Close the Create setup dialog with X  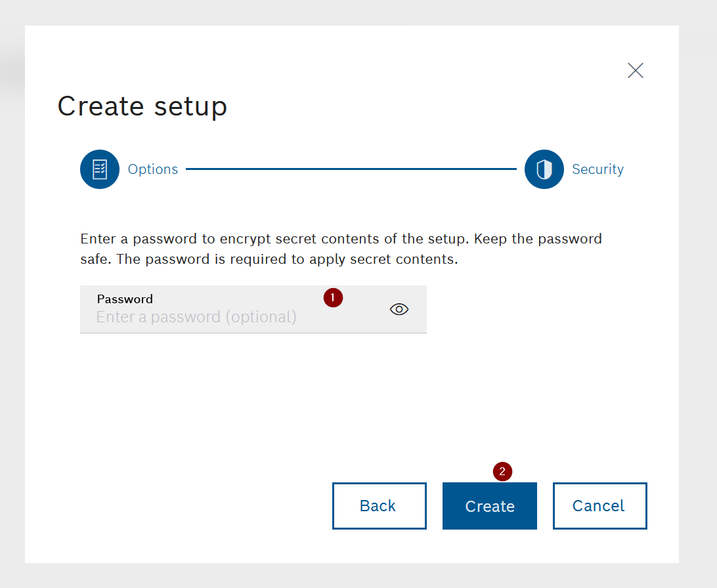pos(636,70)
